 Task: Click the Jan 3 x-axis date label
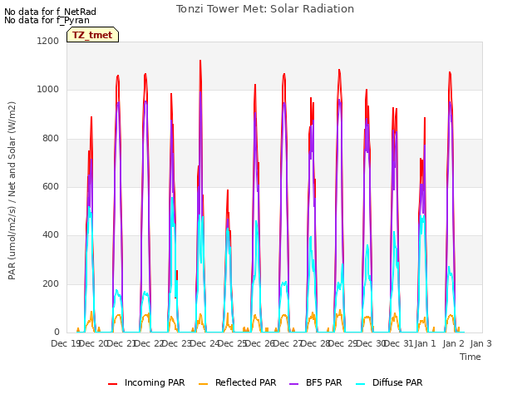point(480,343)
